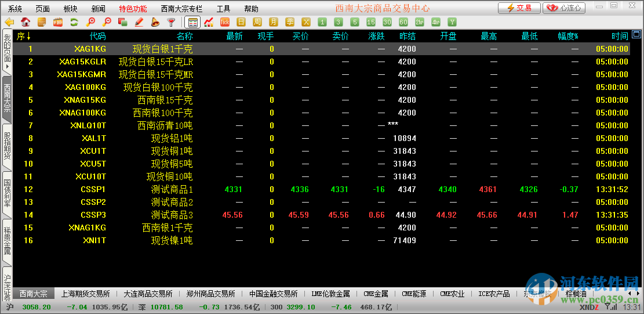The height and width of the screenshot is (314, 644).
Task: Select the 2hr period button
Action: point(420,22)
